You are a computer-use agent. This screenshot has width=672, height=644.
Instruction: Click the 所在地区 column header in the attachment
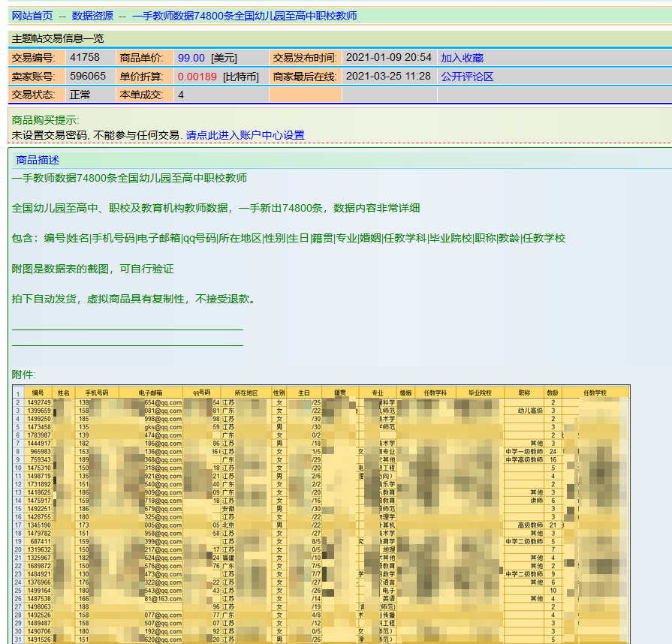pyautogui.click(x=246, y=393)
